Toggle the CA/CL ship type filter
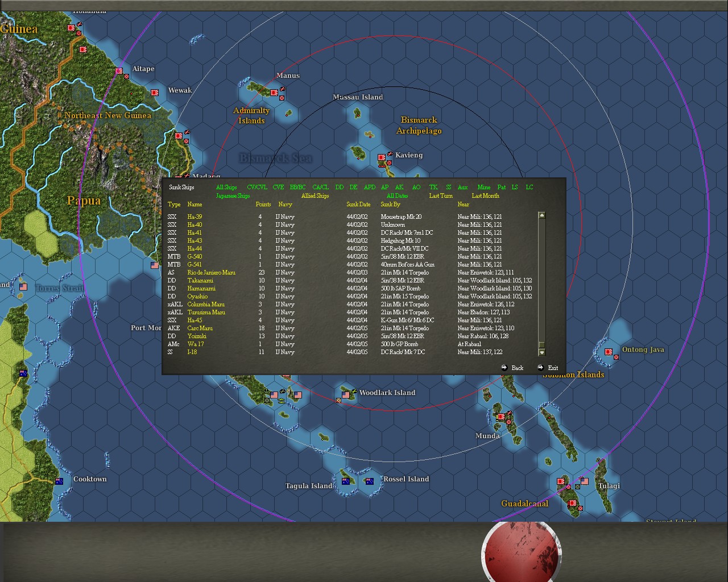The height and width of the screenshot is (582, 728). (321, 187)
